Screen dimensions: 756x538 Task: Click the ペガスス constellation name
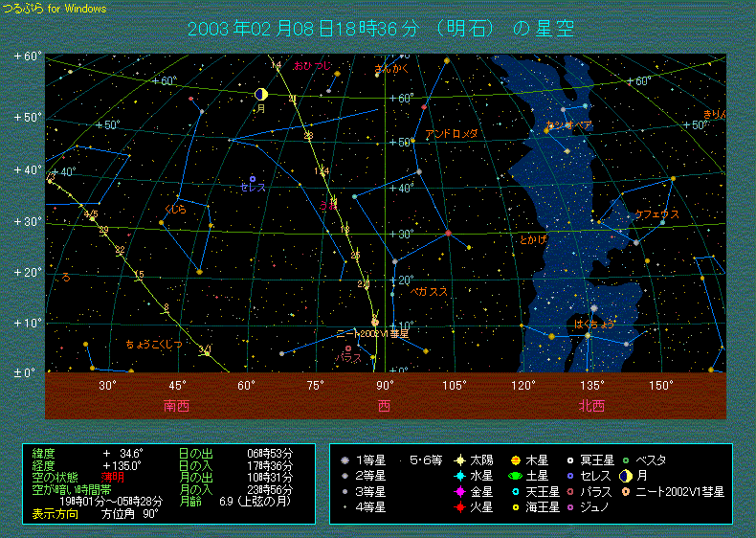[x=429, y=291]
